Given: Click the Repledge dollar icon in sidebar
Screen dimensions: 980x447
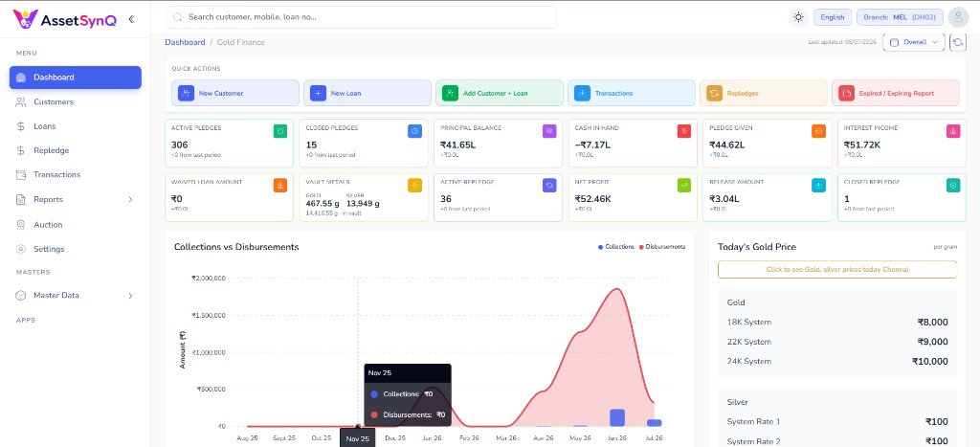Looking at the screenshot, I should coord(21,150).
